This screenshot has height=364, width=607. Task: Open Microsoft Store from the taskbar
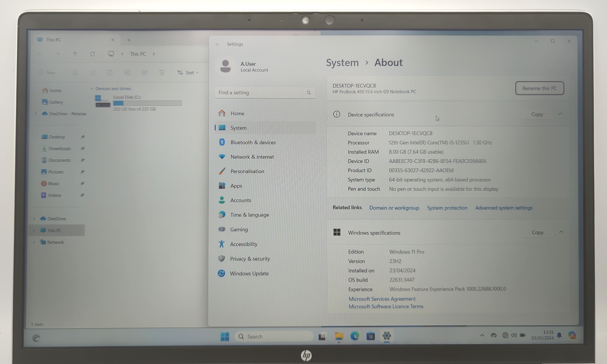pos(371,336)
